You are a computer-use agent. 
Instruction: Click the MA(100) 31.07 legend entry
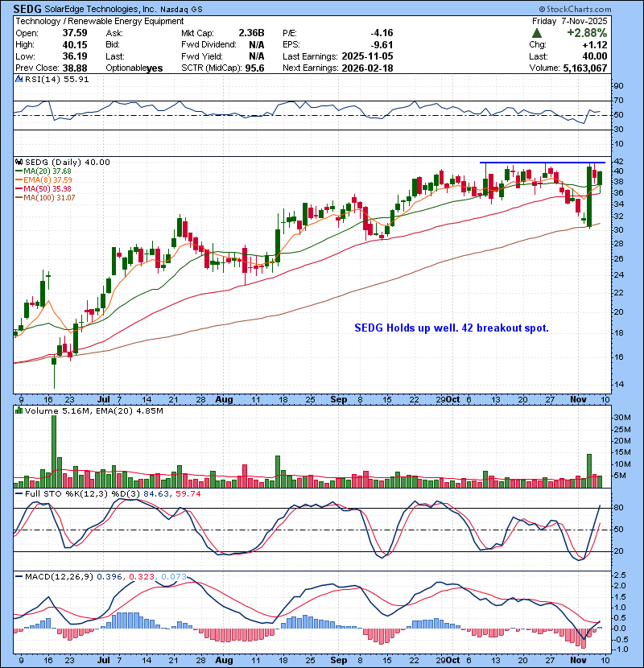point(49,198)
